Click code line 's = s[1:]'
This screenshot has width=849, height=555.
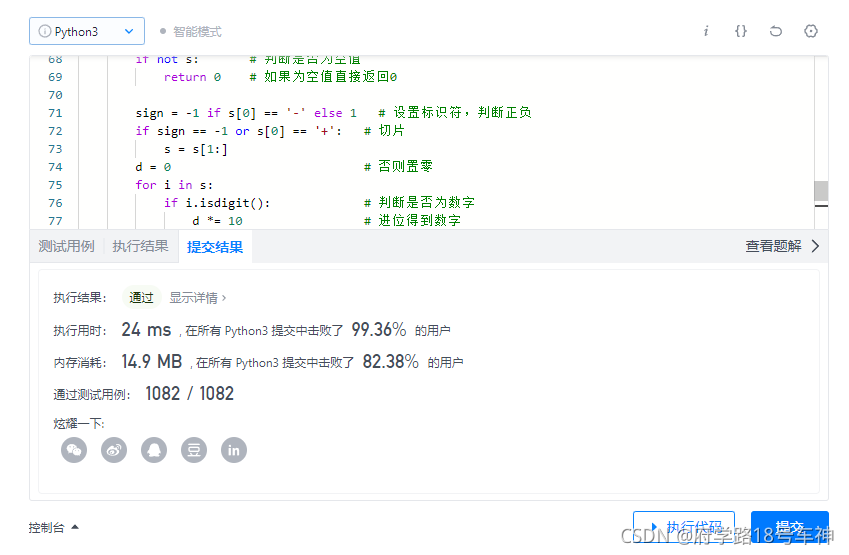(195, 149)
